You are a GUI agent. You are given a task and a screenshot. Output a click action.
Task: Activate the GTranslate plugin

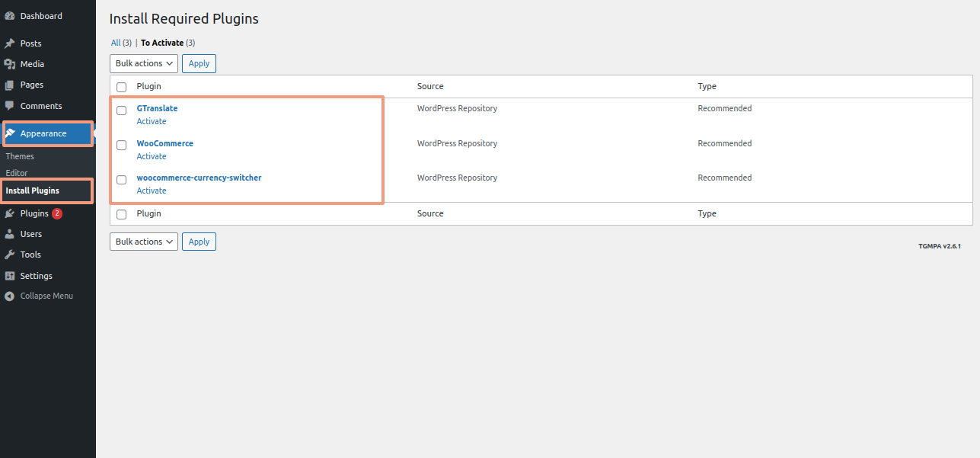[x=152, y=121]
